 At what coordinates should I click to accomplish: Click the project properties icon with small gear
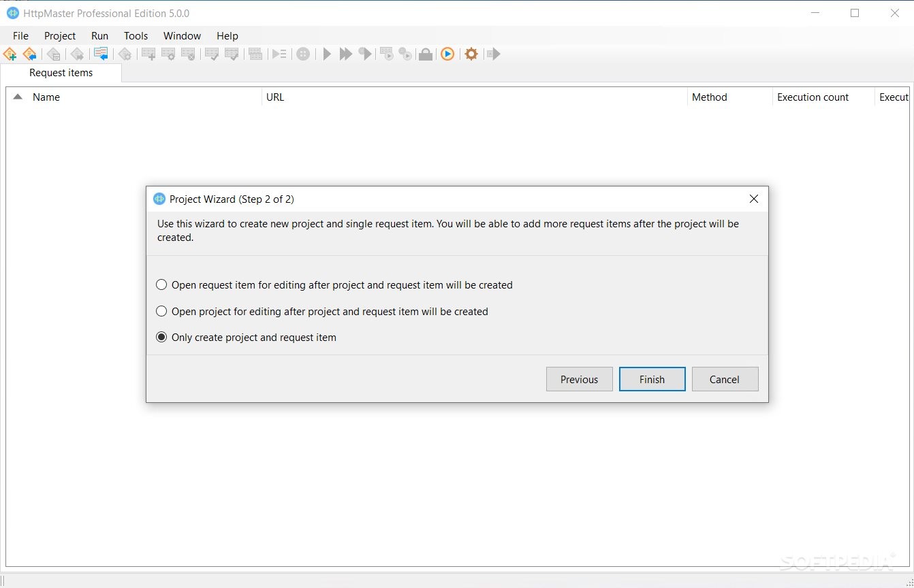pos(125,54)
